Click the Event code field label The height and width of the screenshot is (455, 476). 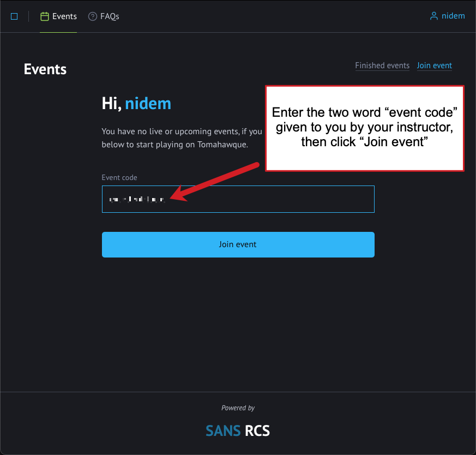pyautogui.click(x=119, y=177)
